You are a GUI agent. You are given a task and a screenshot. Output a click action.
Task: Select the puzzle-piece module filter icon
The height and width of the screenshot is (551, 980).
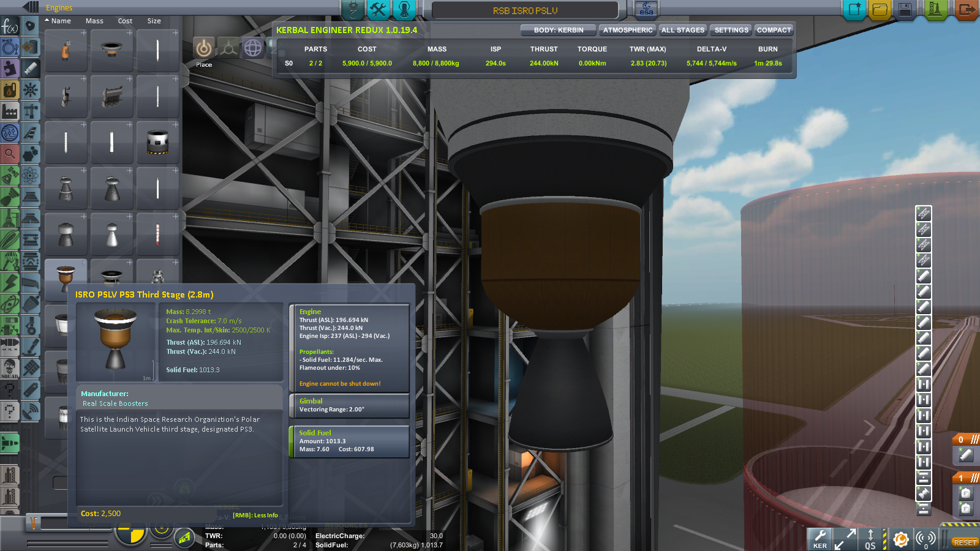tap(10, 69)
